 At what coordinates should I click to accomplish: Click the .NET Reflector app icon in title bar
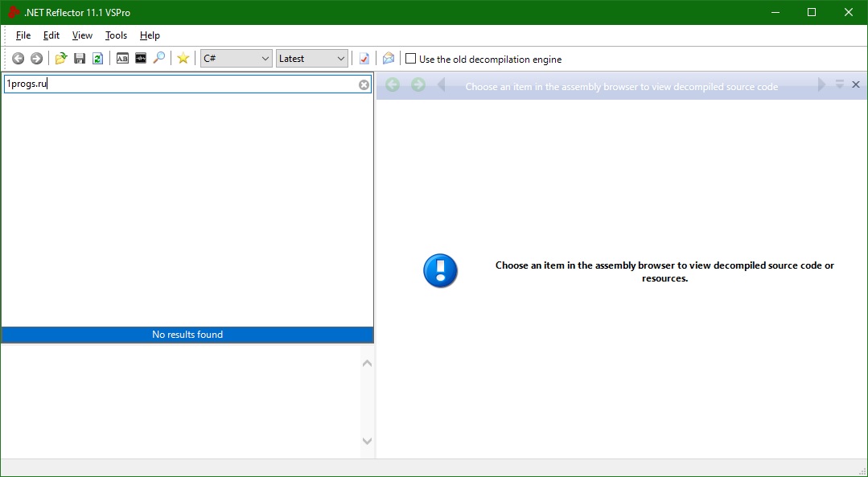point(14,12)
